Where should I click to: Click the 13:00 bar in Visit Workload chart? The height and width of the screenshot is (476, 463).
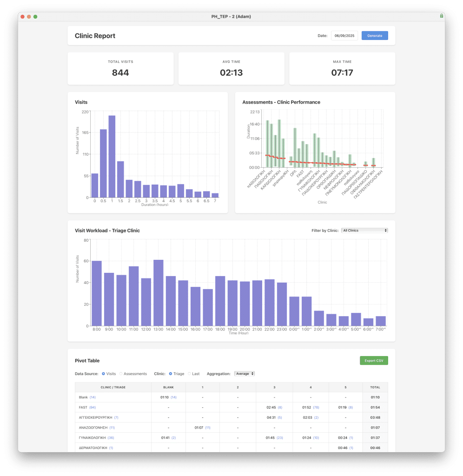click(158, 293)
